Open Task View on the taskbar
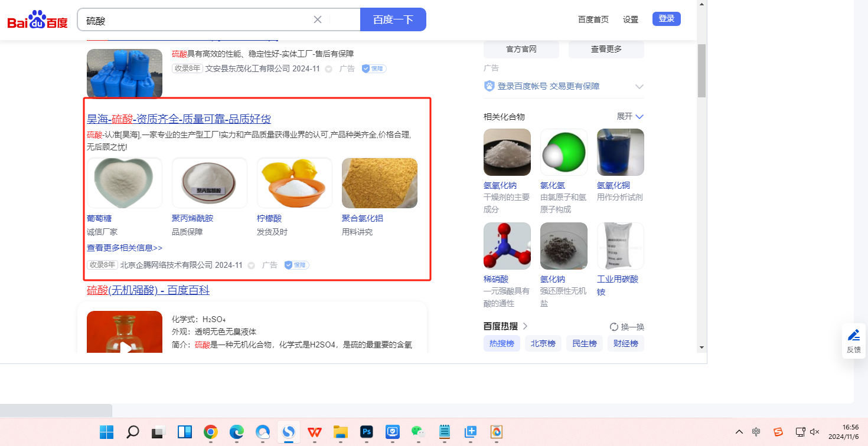The width and height of the screenshot is (868, 446). [x=158, y=432]
